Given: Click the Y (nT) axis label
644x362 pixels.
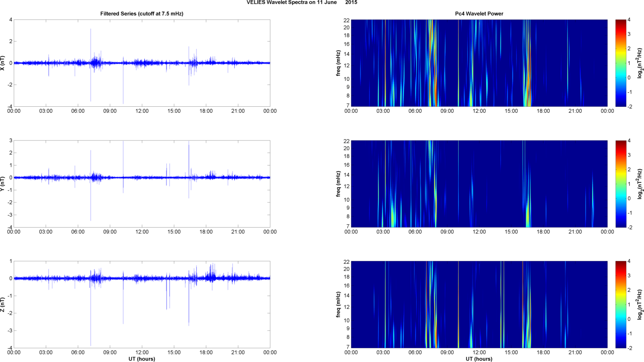Looking at the screenshot, I should tap(3, 184).
